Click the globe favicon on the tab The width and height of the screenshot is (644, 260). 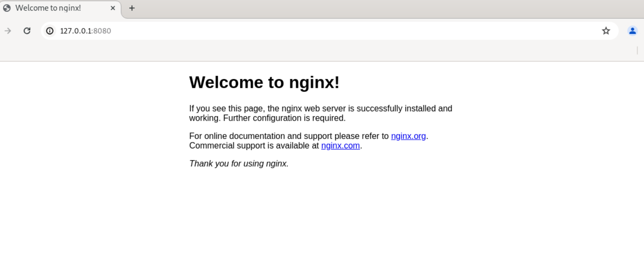click(7, 8)
